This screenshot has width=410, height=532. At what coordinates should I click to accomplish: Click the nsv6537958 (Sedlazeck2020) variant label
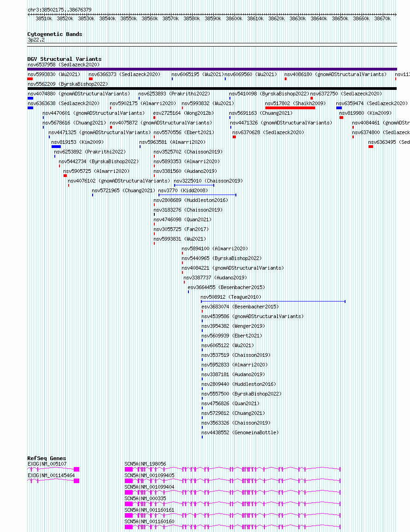click(64, 65)
